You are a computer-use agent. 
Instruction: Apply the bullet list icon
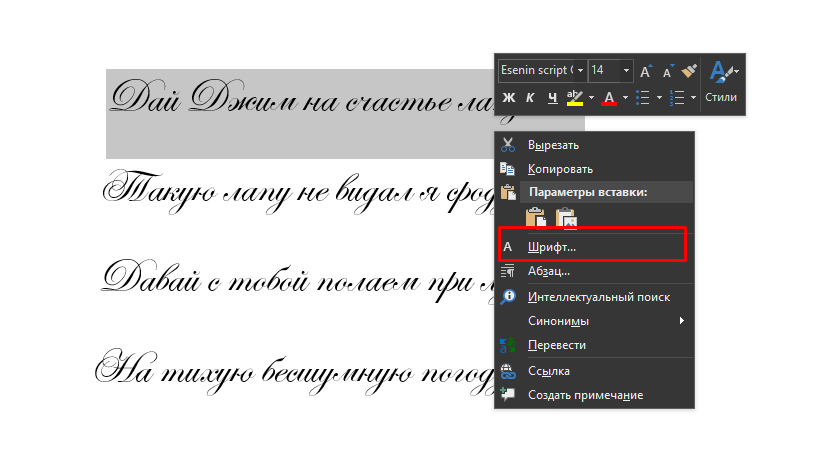coord(643,98)
